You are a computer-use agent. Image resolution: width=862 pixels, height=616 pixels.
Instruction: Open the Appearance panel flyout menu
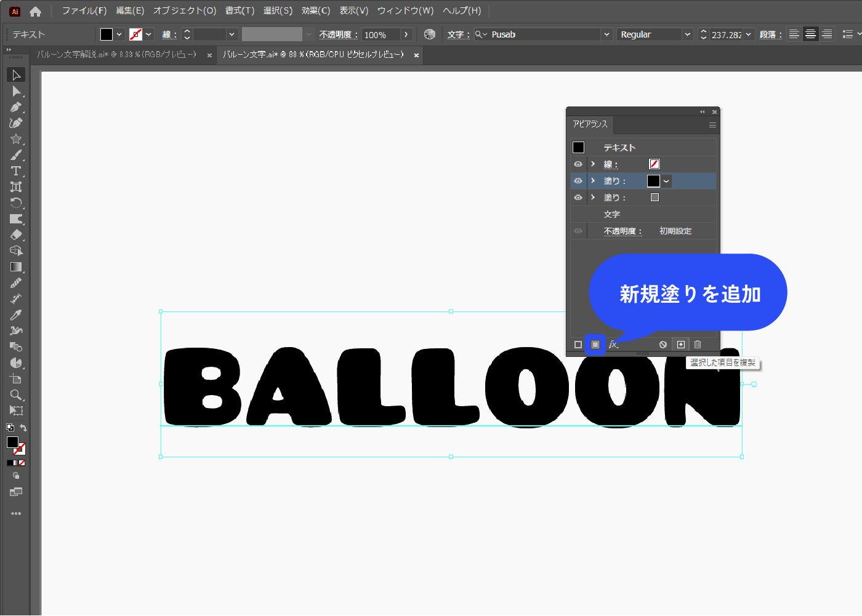click(712, 124)
